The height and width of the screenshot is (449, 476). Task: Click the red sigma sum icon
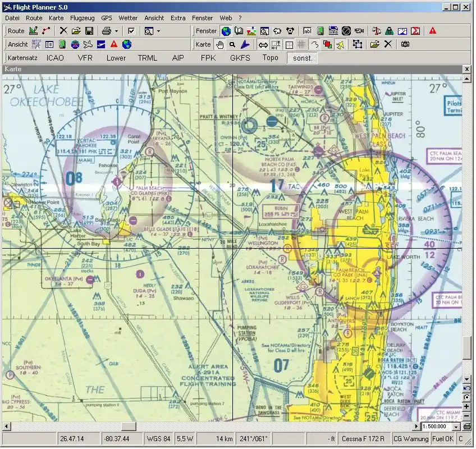tap(415, 31)
